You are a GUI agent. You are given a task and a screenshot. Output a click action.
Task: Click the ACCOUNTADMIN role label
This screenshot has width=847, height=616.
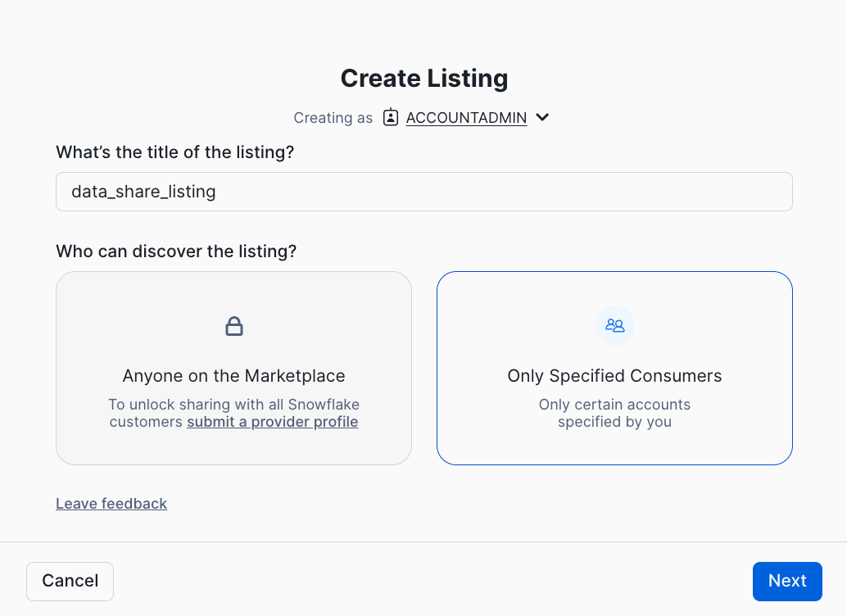tap(465, 117)
